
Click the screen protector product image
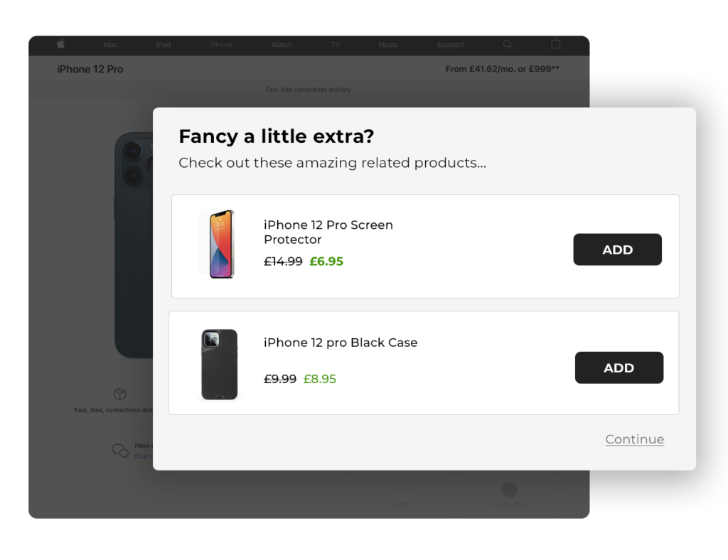[220, 244]
